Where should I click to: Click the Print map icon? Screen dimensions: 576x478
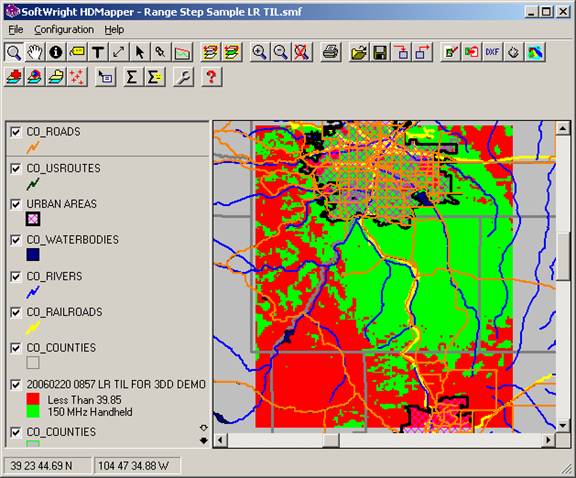click(331, 52)
